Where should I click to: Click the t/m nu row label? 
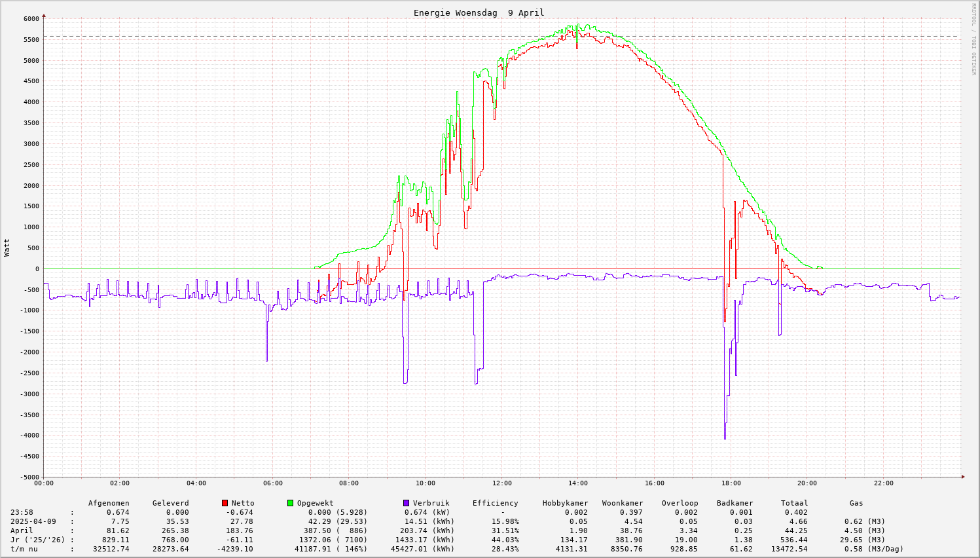click(x=24, y=549)
